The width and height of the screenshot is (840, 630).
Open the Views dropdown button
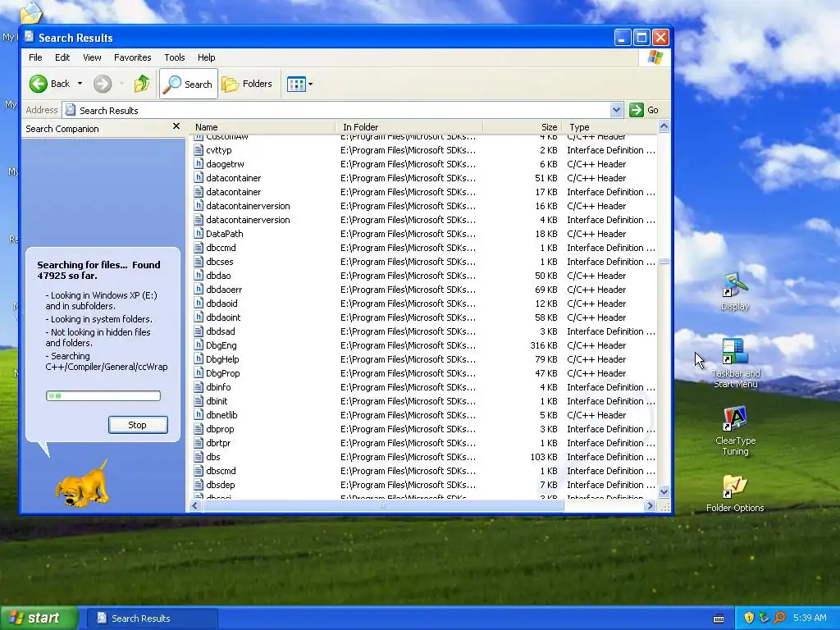(299, 84)
